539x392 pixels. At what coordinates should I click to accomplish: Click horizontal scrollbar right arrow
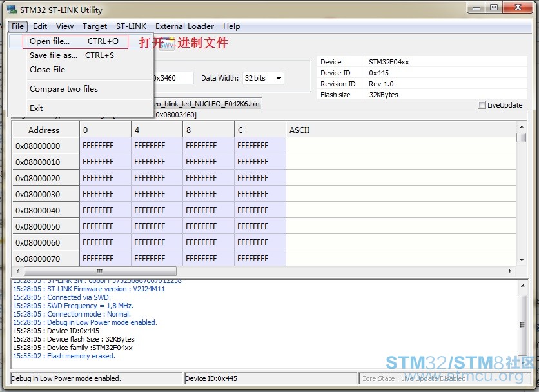(510, 271)
